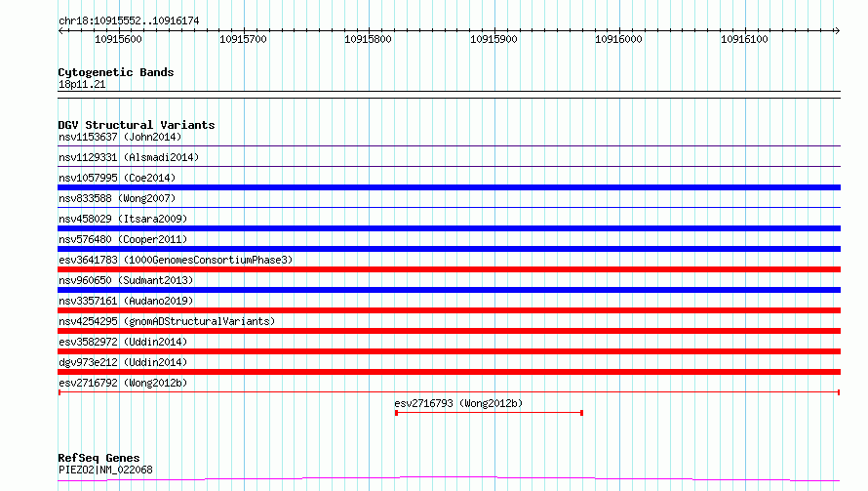Click the blue bar under nsv960650
This screenshot has height=491, width=868.
tap(449, 290)
